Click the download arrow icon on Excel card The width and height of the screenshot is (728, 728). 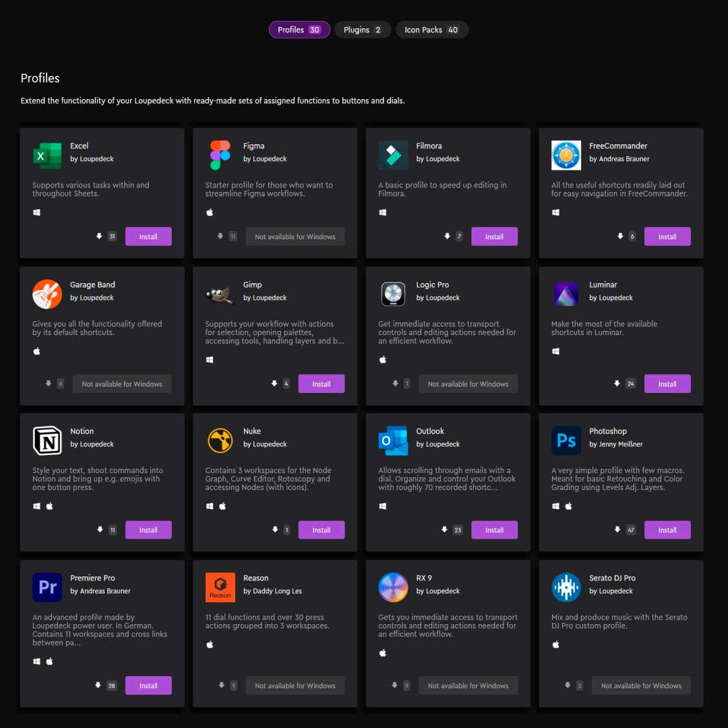pyautogui.click(x=99, y=237)
